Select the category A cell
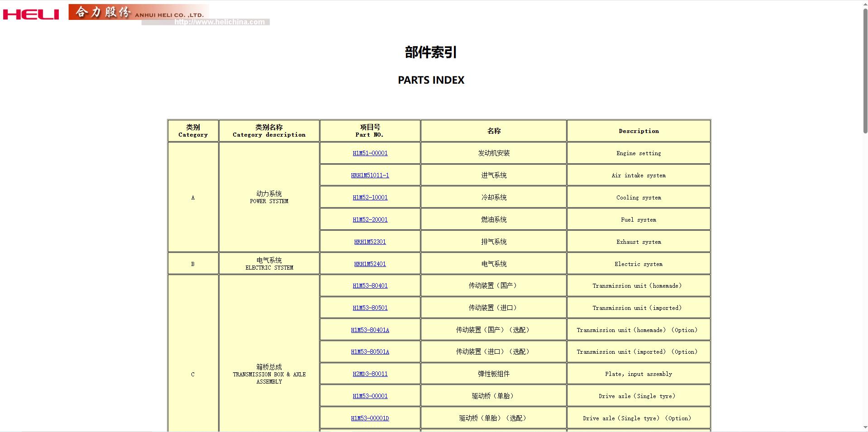The width and height of the screenshot is (868, 432). [193, 197]
